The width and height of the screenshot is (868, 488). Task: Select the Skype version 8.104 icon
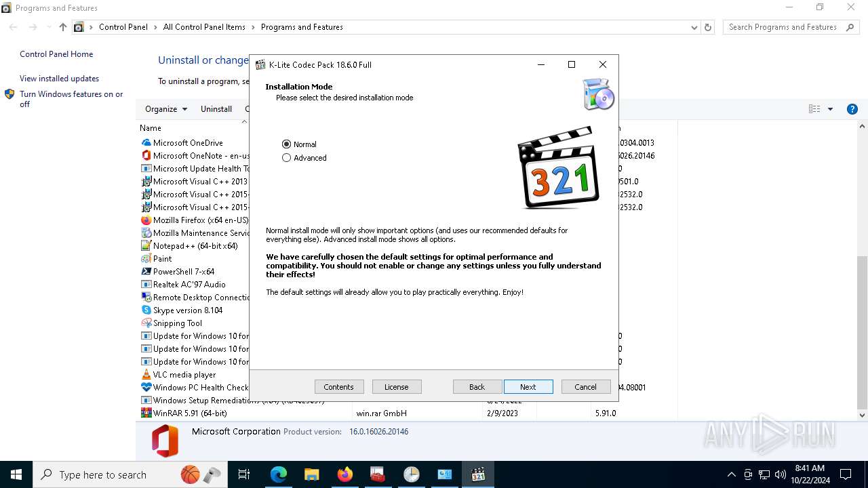tap(146, 310)
